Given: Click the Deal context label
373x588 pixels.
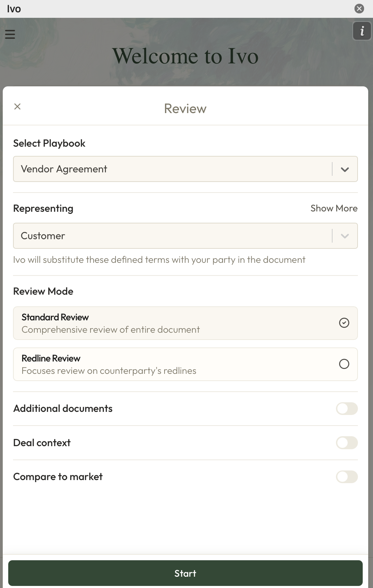Looking at the screenshot, I should point(42,443).
